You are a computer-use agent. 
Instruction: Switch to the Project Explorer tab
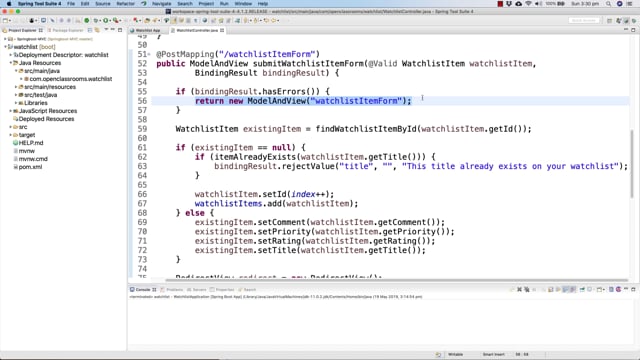(22, 30)
